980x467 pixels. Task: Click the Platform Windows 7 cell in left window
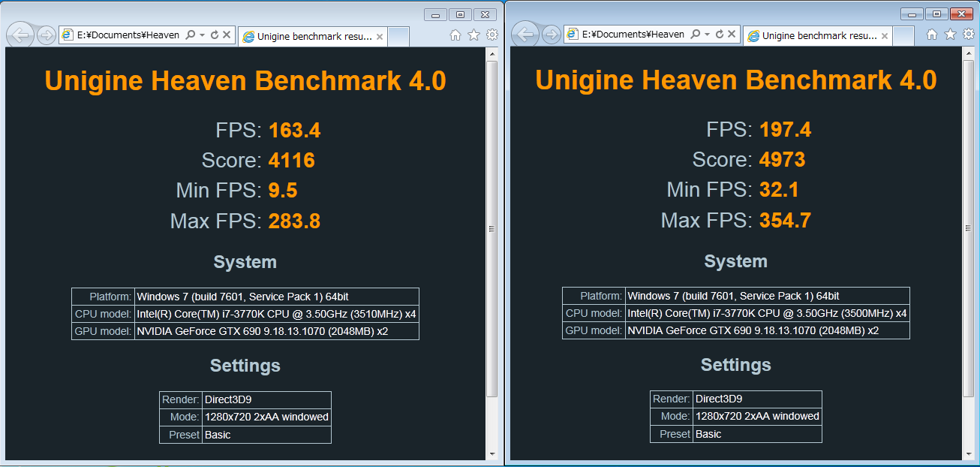point(276,297)
